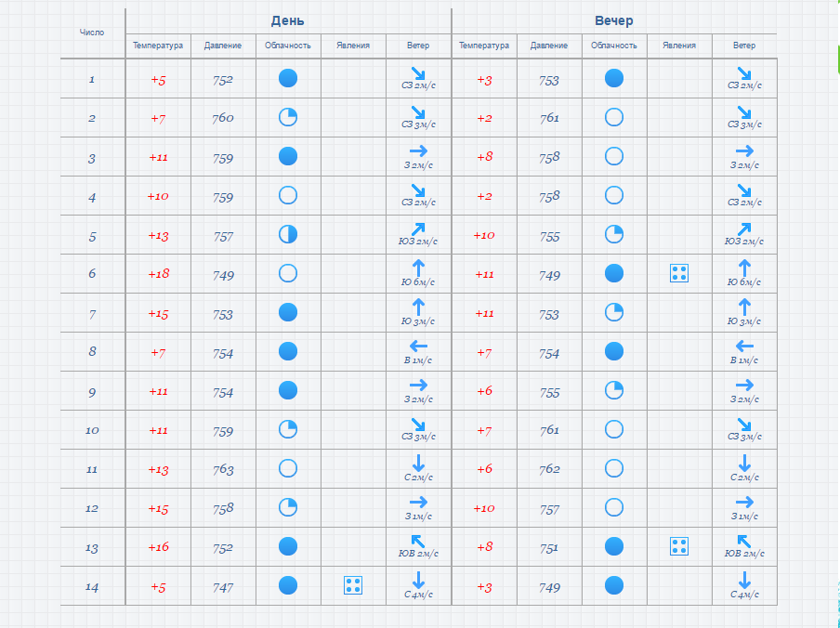The height and width of the screenshot is (628, 840).
Task: Click the evening "Давление" column header
Action: (x=549, y=46)
